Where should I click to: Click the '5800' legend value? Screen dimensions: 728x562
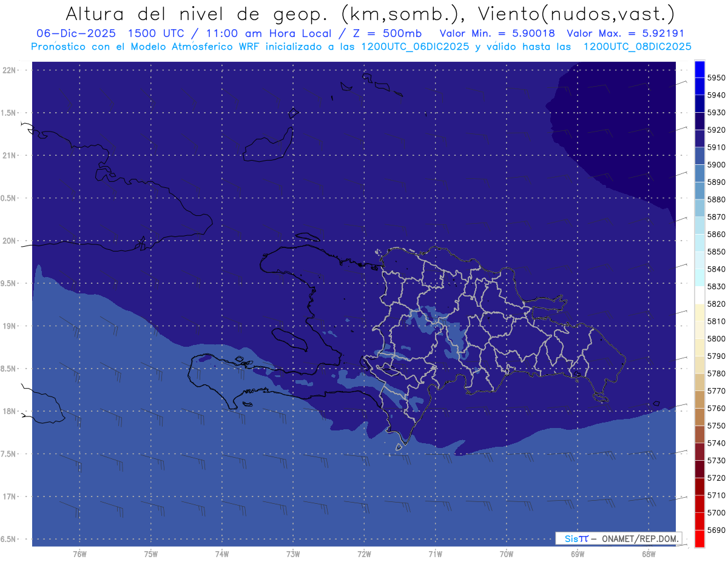tap(716, 339)
